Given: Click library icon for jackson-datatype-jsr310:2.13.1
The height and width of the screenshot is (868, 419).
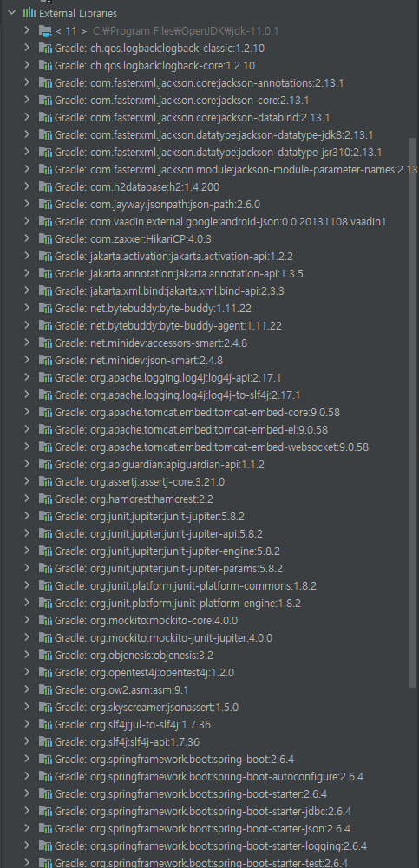Looking at the screenshot, I should pos(45,152).
